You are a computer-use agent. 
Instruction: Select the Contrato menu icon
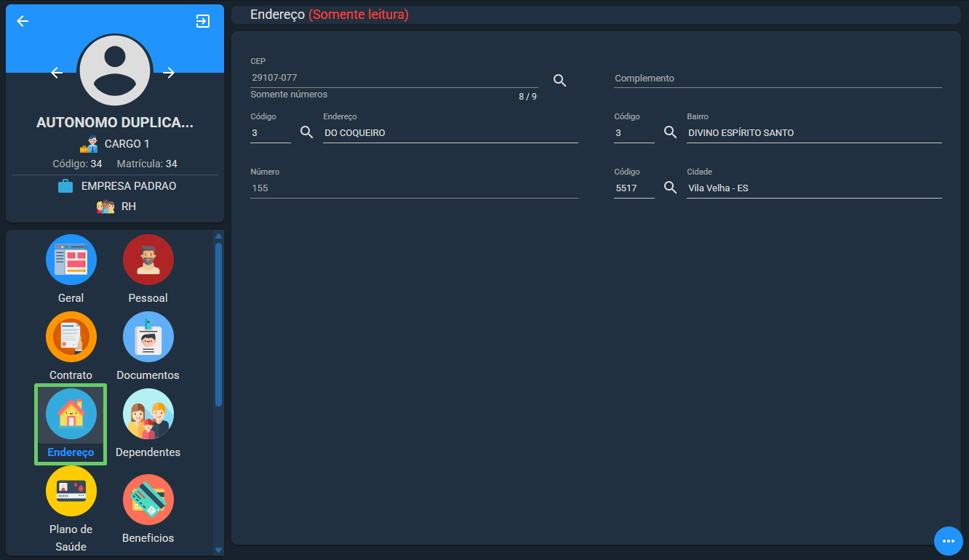(x=71, y=337)
